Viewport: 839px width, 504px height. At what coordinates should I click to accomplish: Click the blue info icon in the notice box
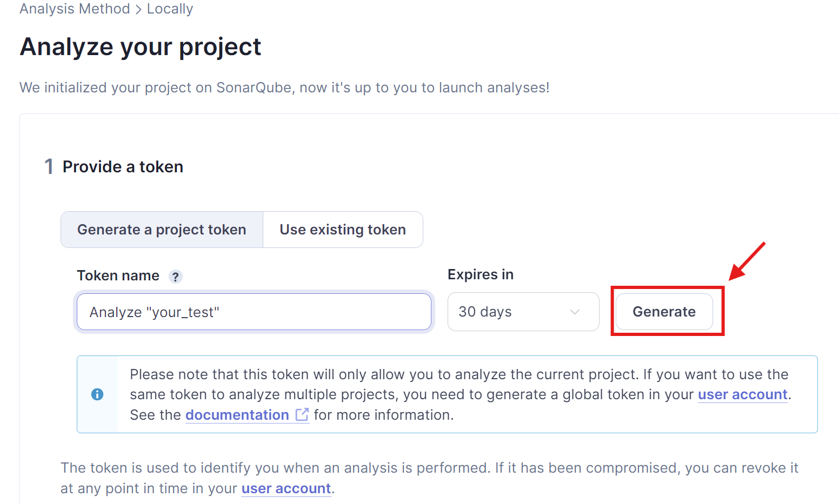97,394
